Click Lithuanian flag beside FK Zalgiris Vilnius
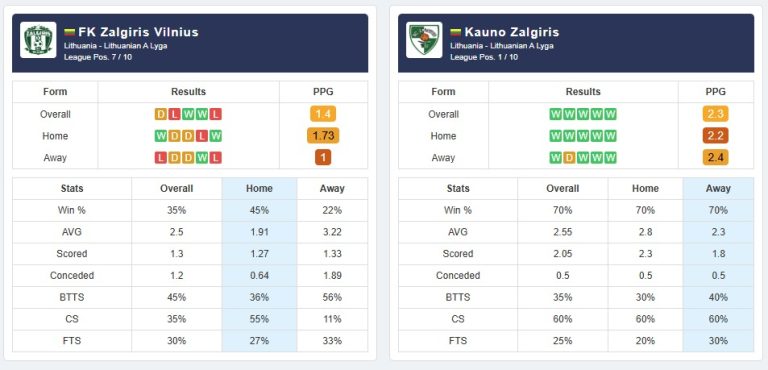Viewport: 768px width, 370px height. 70,33
